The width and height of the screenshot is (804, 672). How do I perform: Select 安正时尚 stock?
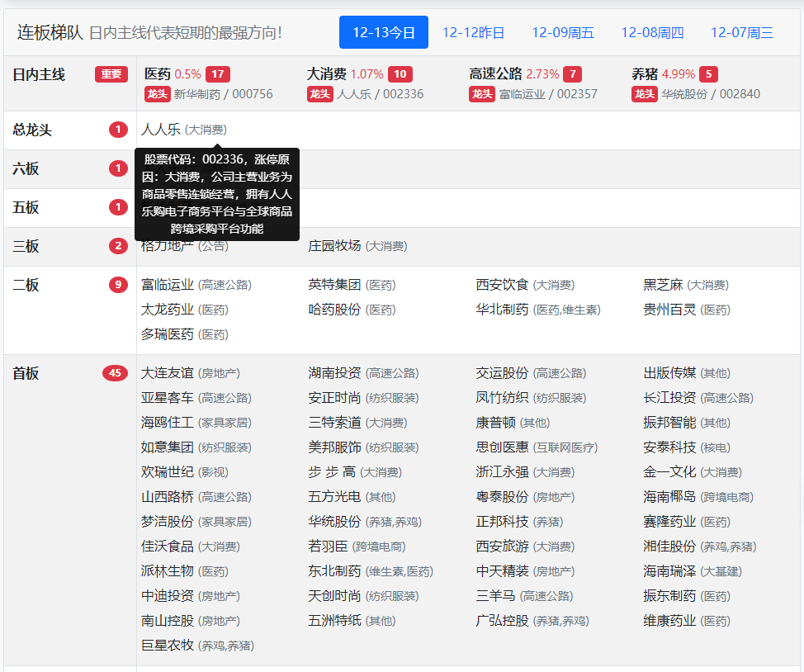[x=334, y=398]
